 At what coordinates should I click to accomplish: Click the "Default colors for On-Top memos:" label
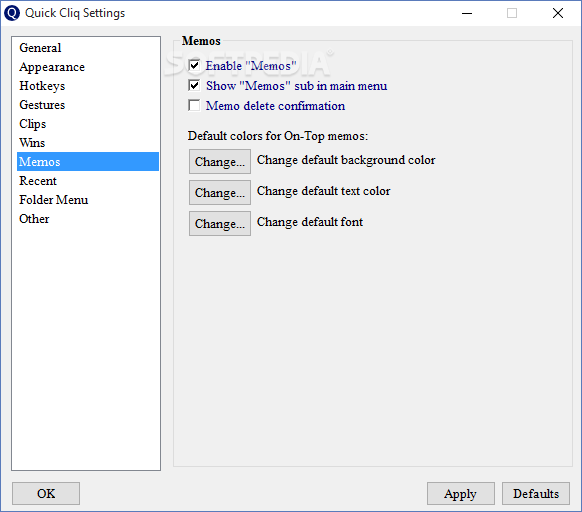(x=278, y=136)
